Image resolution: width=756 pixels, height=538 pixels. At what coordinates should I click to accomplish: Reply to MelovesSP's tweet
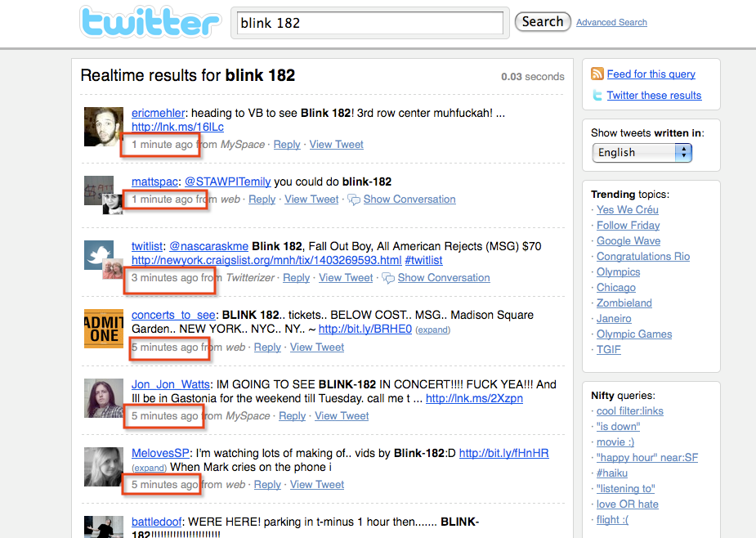coord(267,484)
